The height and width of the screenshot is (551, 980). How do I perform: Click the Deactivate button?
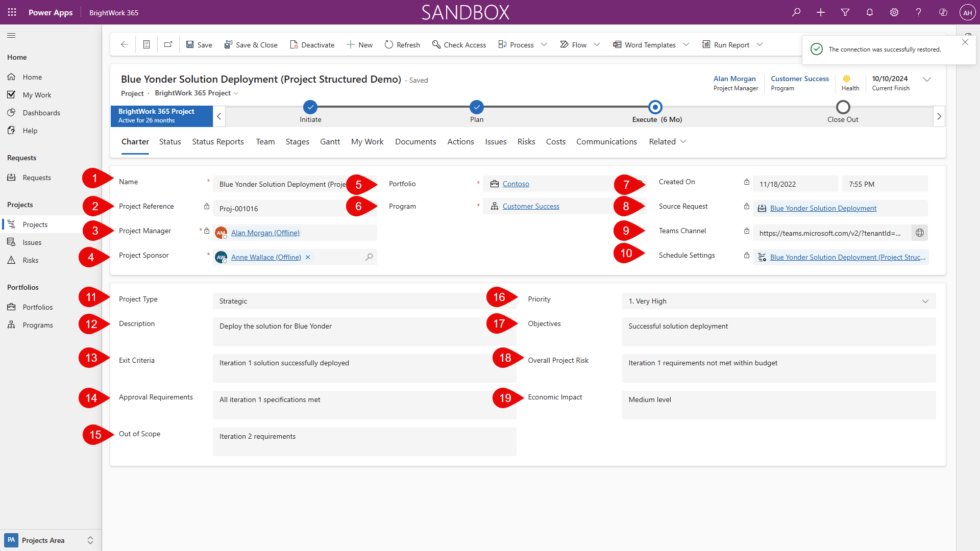pos(312,45)
